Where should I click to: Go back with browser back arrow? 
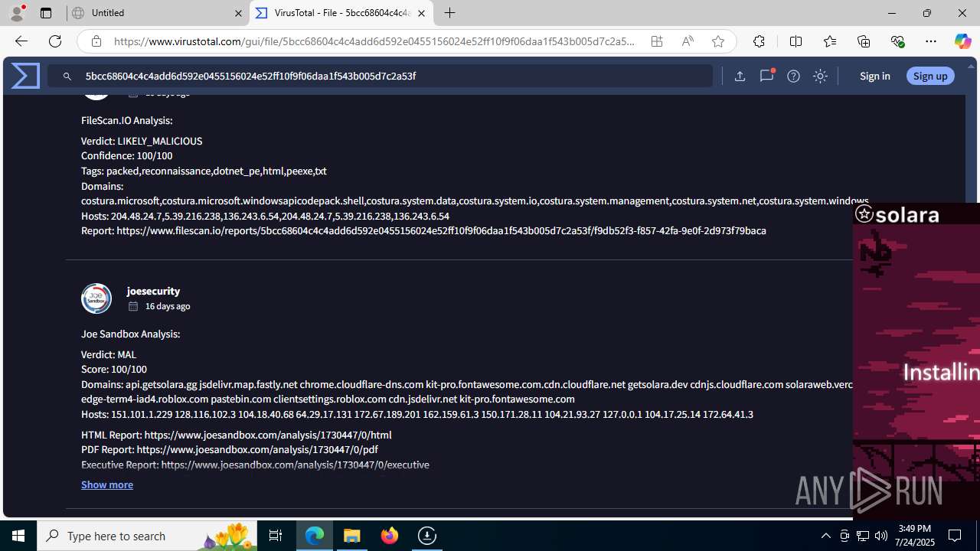tap(21, 41)
